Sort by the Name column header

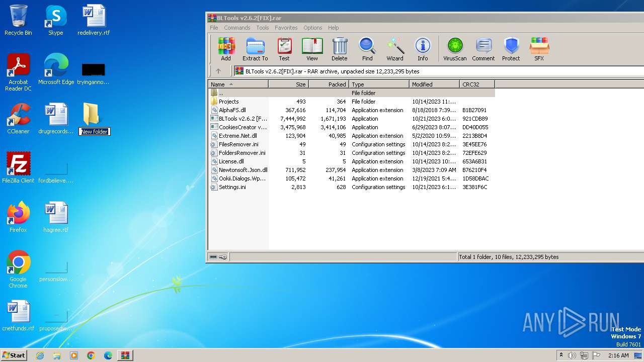click(238, 84)
